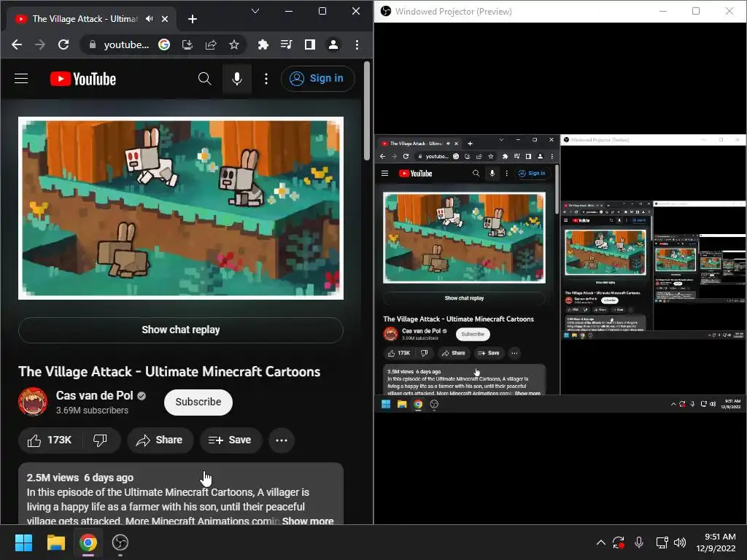Click OBS logo in Windowed Projector title bar
This screenshot has width=747, height=560.
point(386,11)
